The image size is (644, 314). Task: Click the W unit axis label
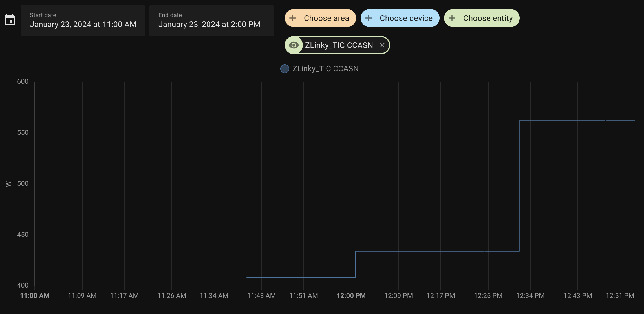click(8, 184)
